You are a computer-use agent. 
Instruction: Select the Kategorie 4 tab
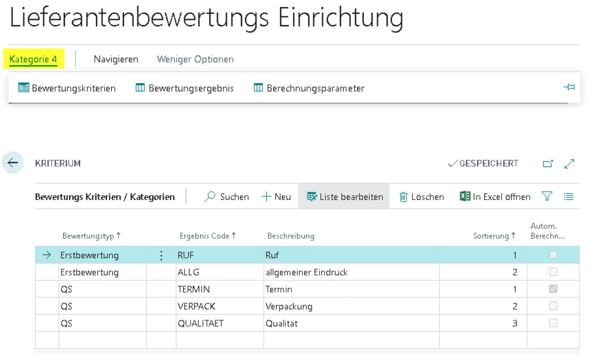click(32, 59)
